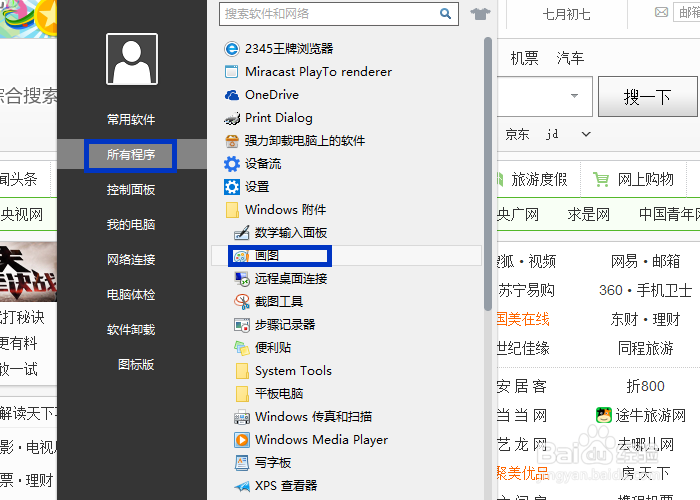
Task: Select 软件卸载 in the sidebar
Action: pyautogui.click(x=131, y=330)
